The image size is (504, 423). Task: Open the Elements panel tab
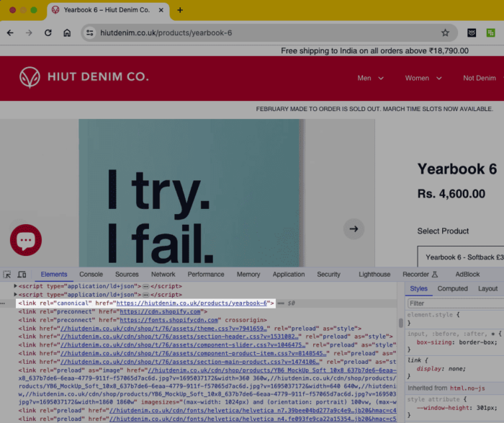click(x=54, y=275)
